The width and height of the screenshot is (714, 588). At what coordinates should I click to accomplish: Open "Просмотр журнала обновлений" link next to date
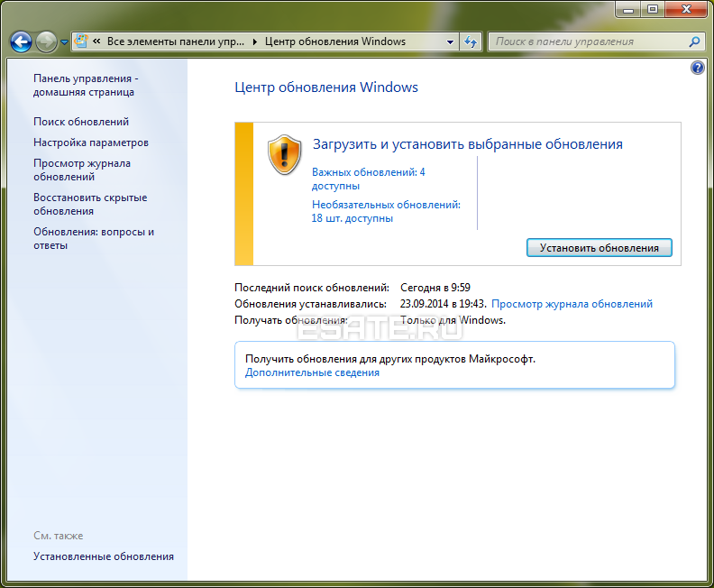[572, 304]
